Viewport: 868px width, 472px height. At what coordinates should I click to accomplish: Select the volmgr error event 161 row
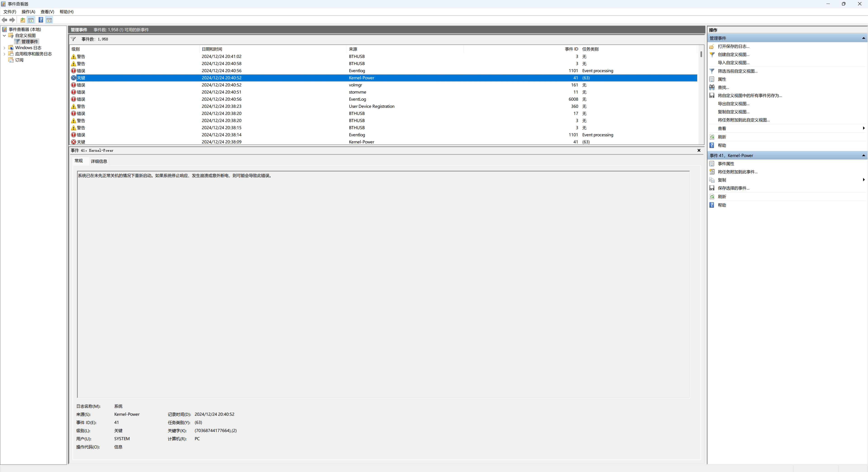tap(355, 85)
